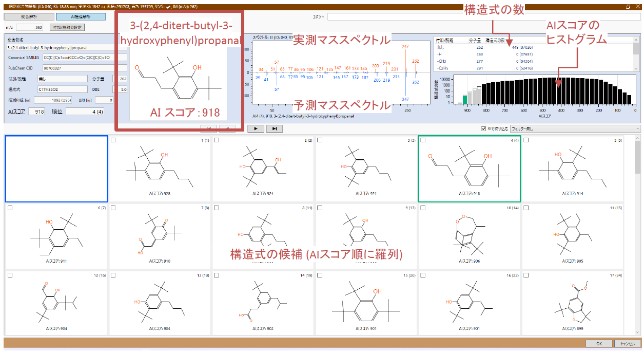Viewport: 644px width, 353px height.
Task: Click the Canonical SMILES text field
Action: point(85,58)
